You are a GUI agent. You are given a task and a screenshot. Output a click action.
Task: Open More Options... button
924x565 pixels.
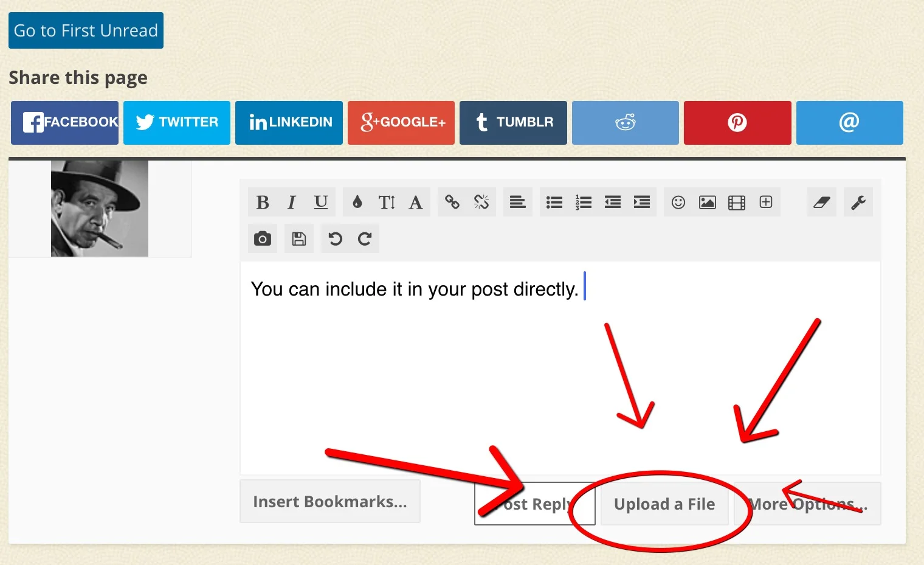click(x=808, y=504)
